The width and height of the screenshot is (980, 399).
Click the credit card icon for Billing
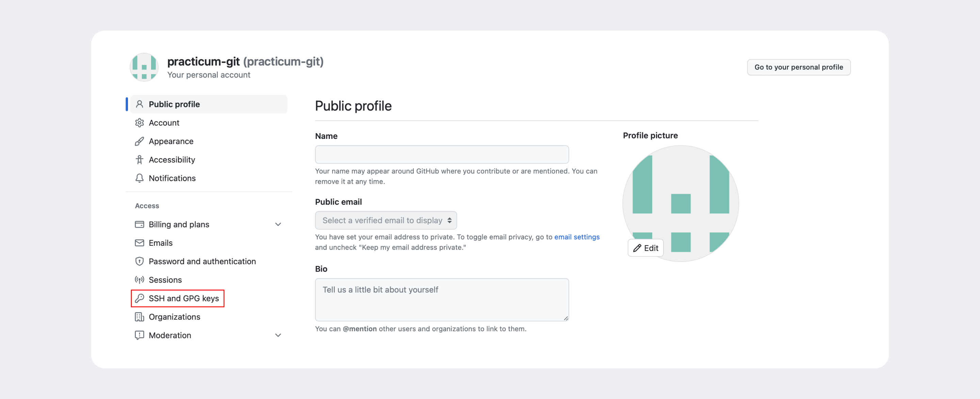(139, 224)
